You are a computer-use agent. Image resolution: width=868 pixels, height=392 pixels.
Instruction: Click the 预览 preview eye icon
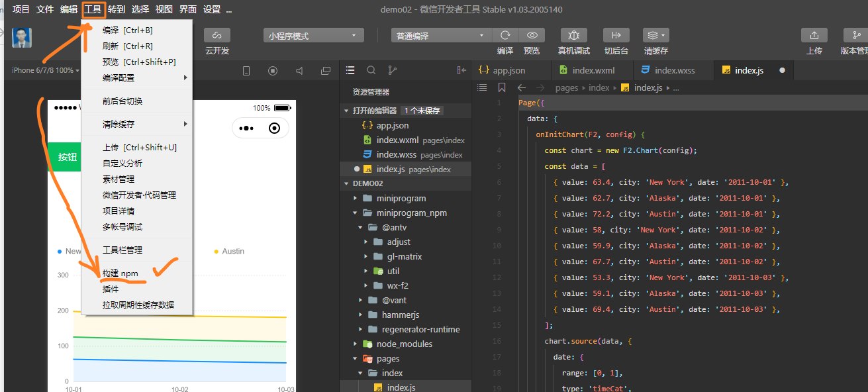pyautogui.click(x=531, y=36)
